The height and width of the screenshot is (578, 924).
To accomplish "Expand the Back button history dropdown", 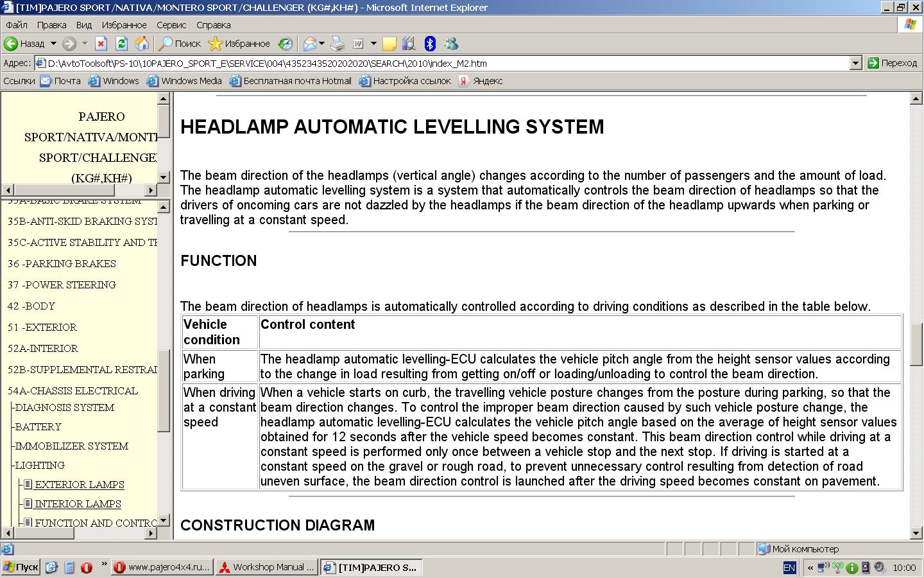I will click(53, 44).
